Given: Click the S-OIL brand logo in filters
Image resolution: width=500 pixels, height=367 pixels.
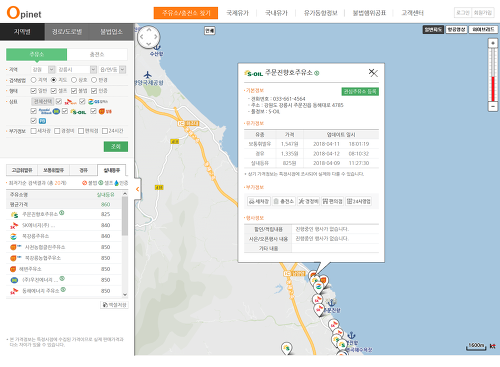Looking at the screenshot, I should tap(78, 111).
